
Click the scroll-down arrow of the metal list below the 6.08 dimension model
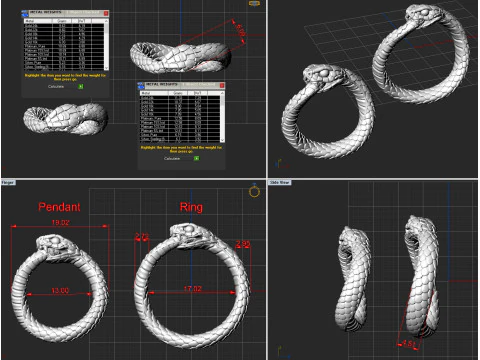tap(222, 140)
